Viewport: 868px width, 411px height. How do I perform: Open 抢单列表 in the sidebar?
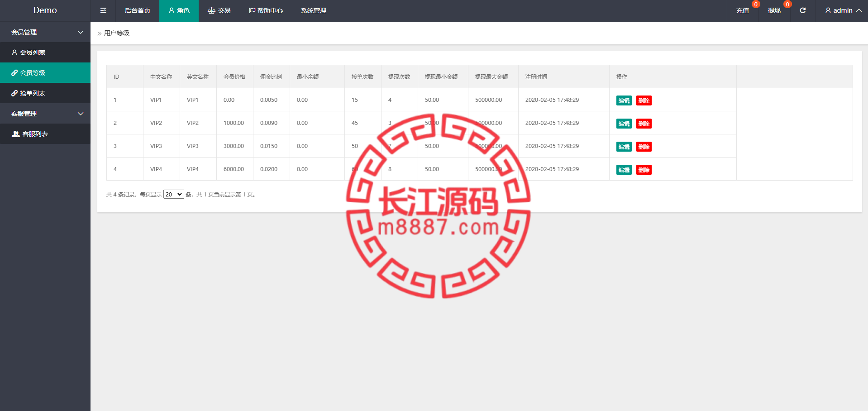click(45, 93)
